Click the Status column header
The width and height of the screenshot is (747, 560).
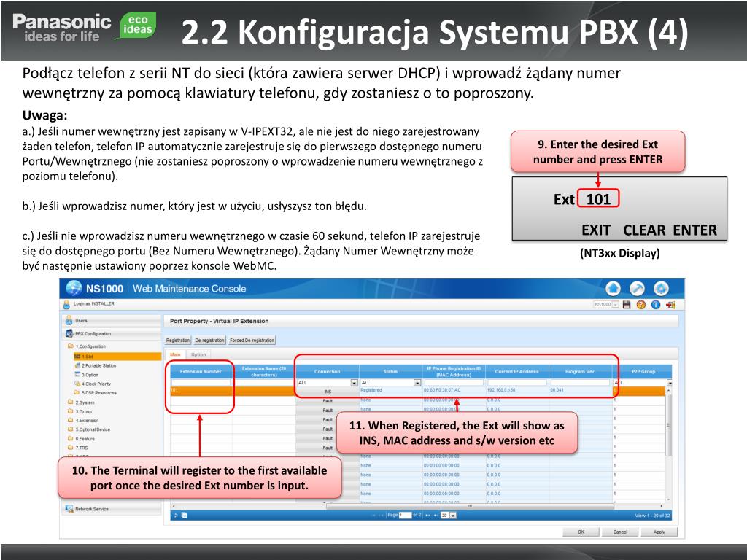pyautogui.click(x=391, y=371)
